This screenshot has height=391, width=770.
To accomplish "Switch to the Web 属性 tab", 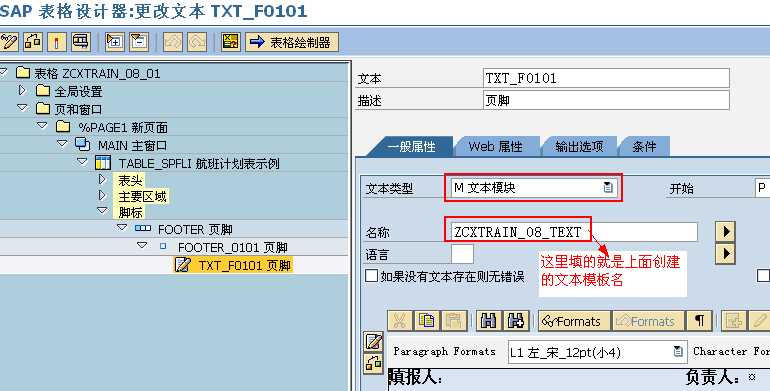I will pyautogui.click(x=496, y=147).
